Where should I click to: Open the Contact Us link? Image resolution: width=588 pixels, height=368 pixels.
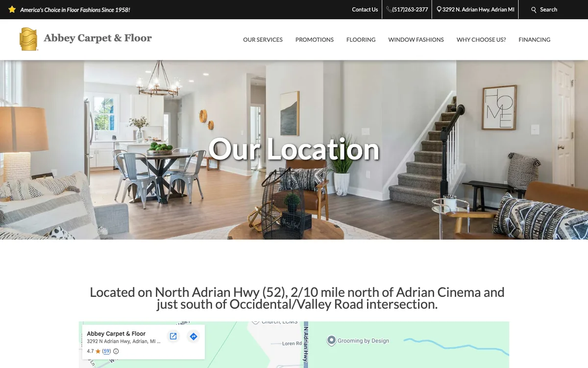[365, 9]
